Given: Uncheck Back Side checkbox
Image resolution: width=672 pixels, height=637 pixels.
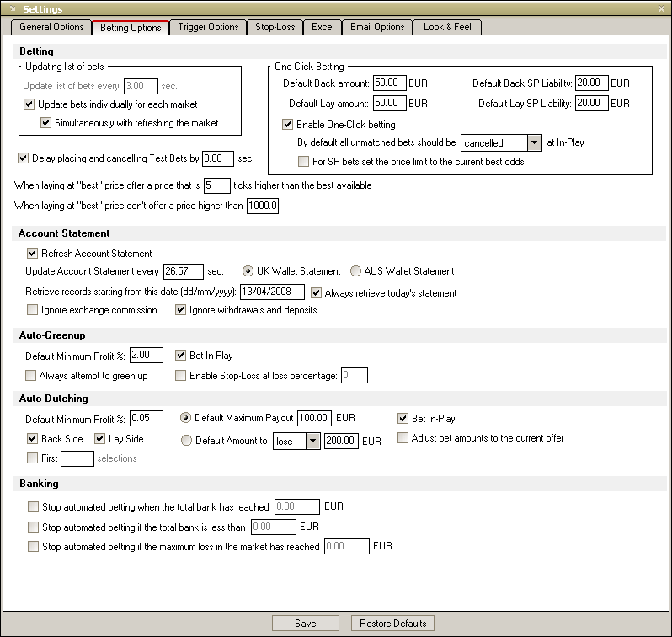Looking at the screenshot, I should [x=32, y=438].
